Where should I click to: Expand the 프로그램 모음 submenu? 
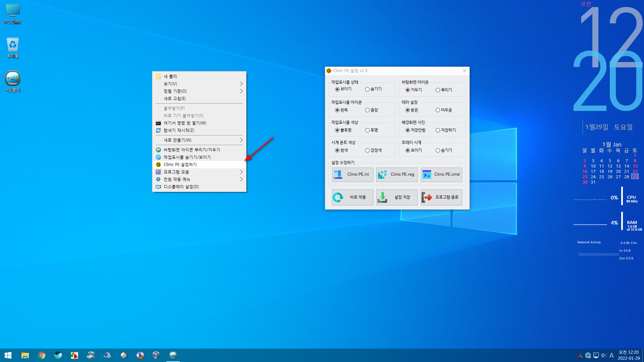click(199, 172)
